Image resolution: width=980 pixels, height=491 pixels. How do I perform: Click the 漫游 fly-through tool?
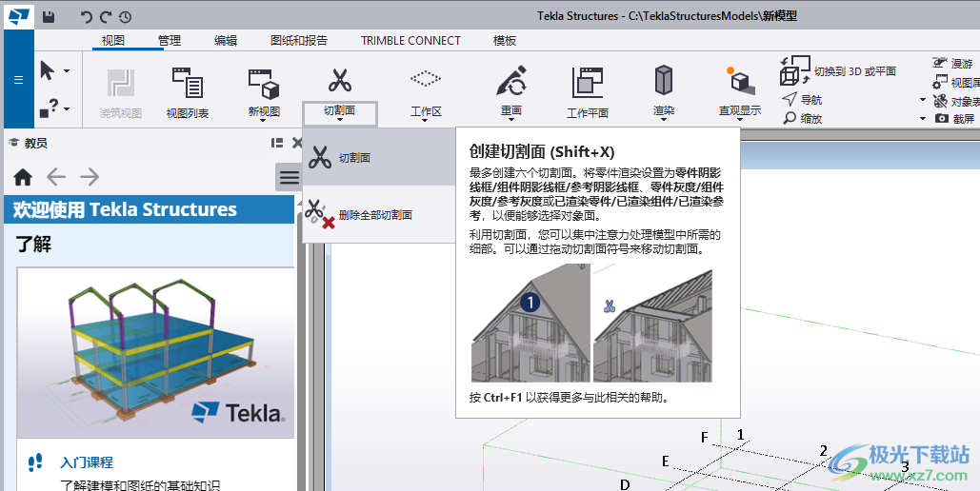(953, 63)
